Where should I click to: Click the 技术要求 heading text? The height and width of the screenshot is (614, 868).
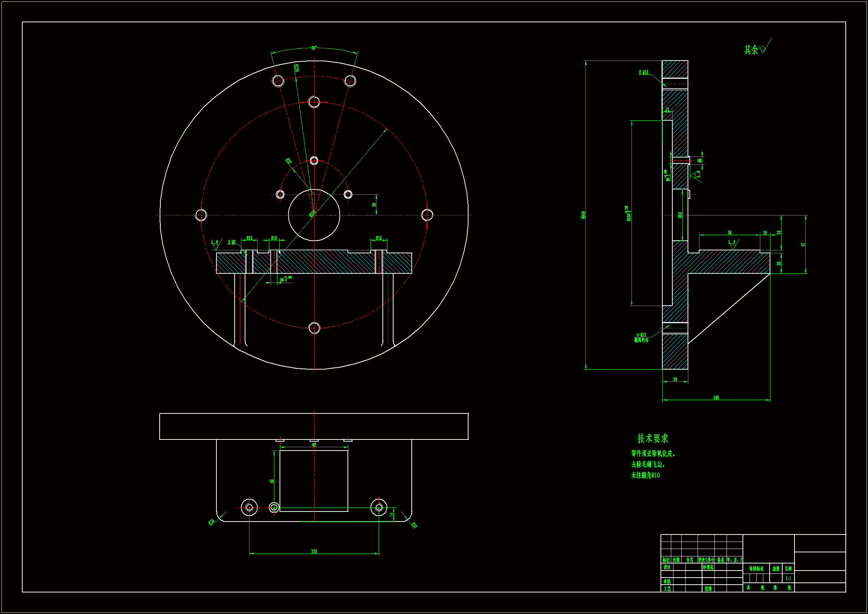coord(653,438)
